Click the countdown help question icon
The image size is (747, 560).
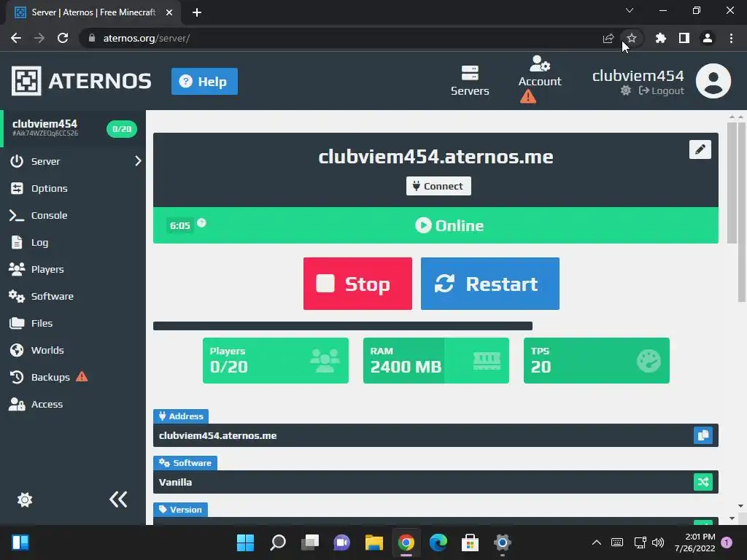click(201, 223)
